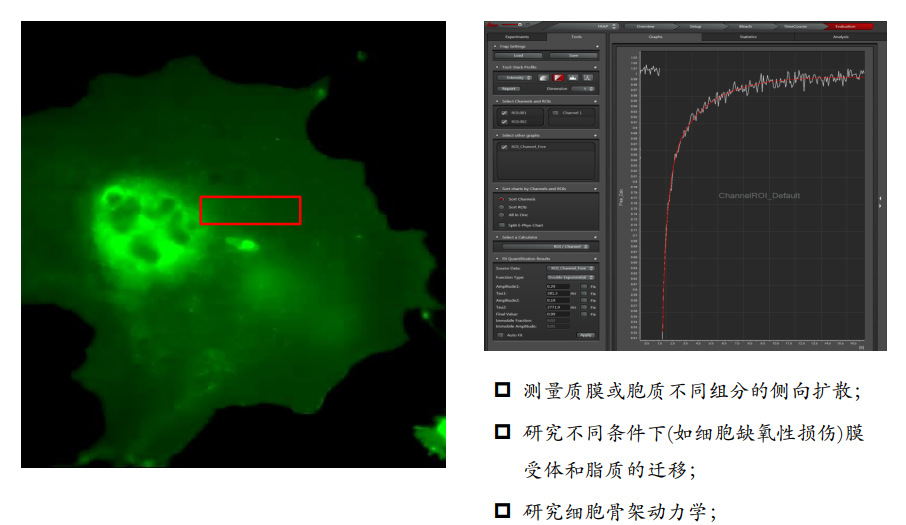Enable the Auto Fit checkbox

click(500, 335)
